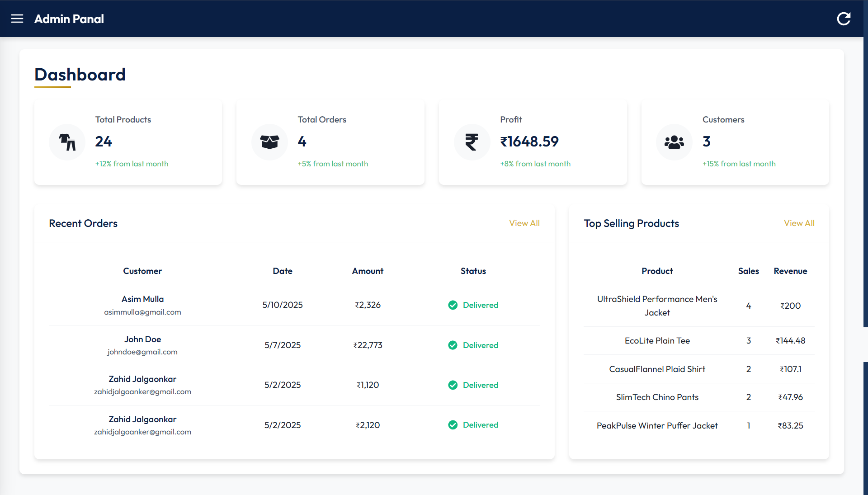The width and height of the screenshot is (868, 495).
Task: Select UltraShield Performance Men's Jacket product
Action: coord(657,306)
